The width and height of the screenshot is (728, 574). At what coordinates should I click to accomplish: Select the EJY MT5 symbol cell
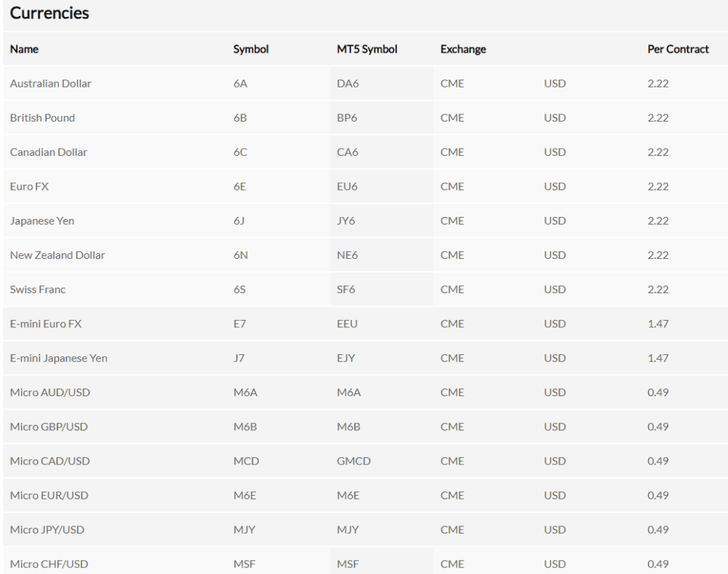346,358
